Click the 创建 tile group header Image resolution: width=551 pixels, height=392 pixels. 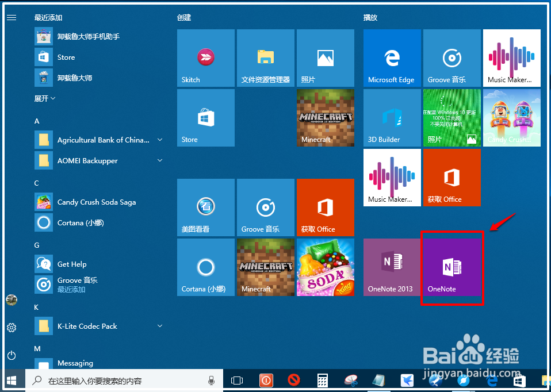pyautogui.click(x=184, y=17)
